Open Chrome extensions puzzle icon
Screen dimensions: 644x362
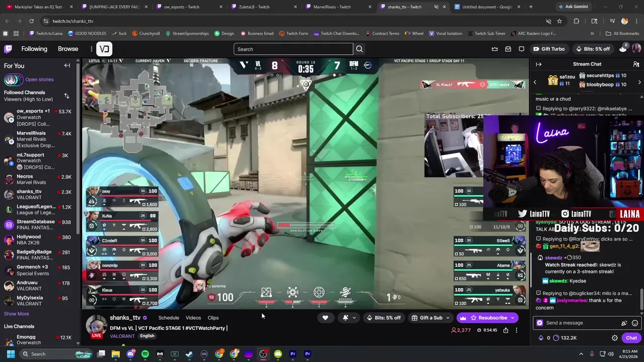pos(577,21)
